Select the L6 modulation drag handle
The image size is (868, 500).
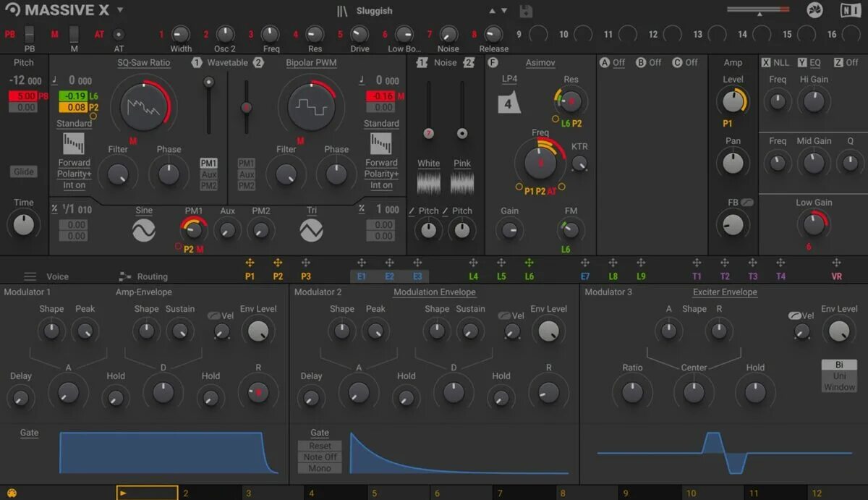(x=529, y=263)
